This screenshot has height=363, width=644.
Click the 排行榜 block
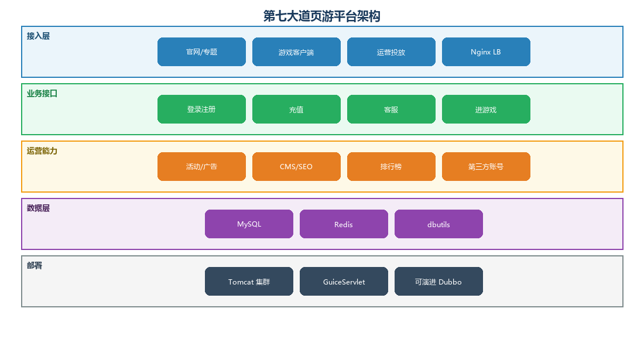(x=392, y=167)
